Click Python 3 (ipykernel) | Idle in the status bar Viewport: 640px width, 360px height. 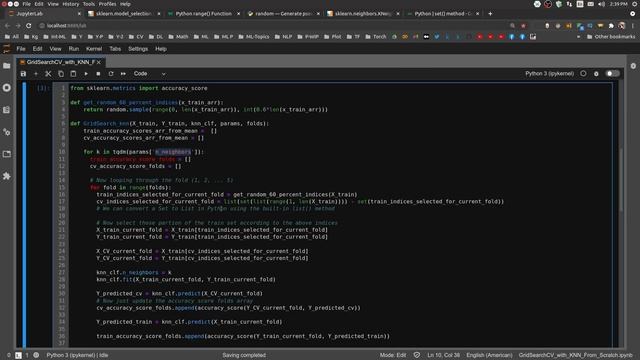click(77, 355)
